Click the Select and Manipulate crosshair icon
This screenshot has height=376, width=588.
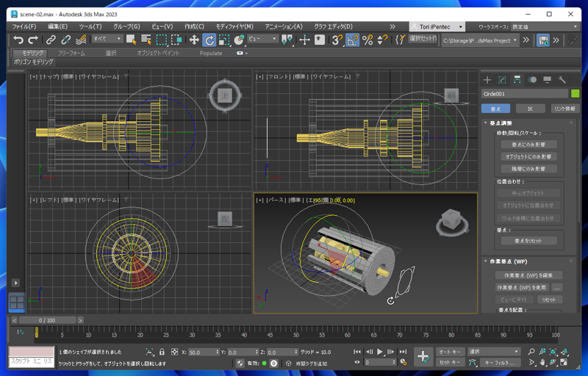304,40
